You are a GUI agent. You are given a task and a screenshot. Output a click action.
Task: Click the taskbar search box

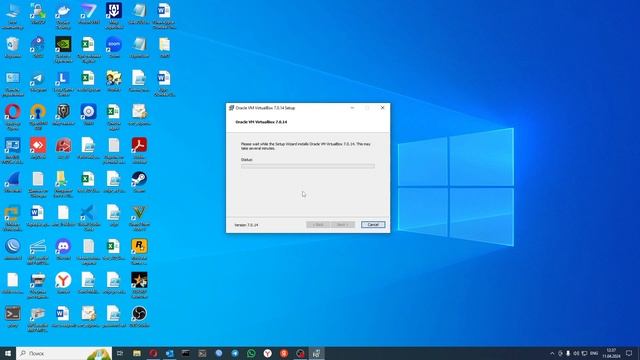(64, 353)
